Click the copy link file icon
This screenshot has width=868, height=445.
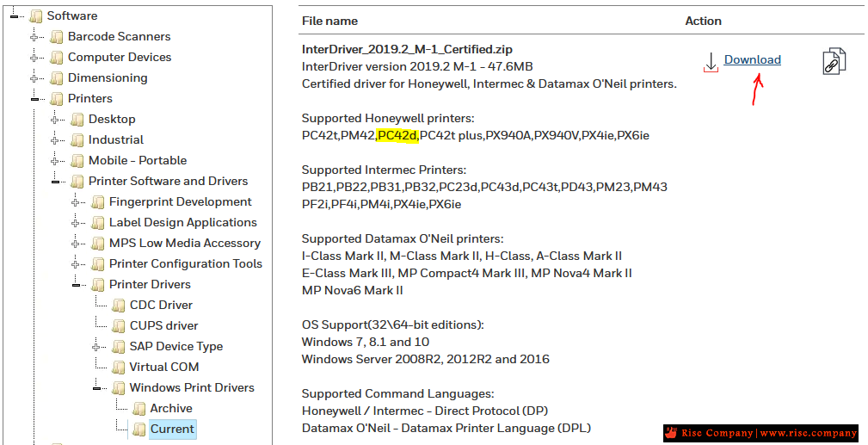[834, 60]
